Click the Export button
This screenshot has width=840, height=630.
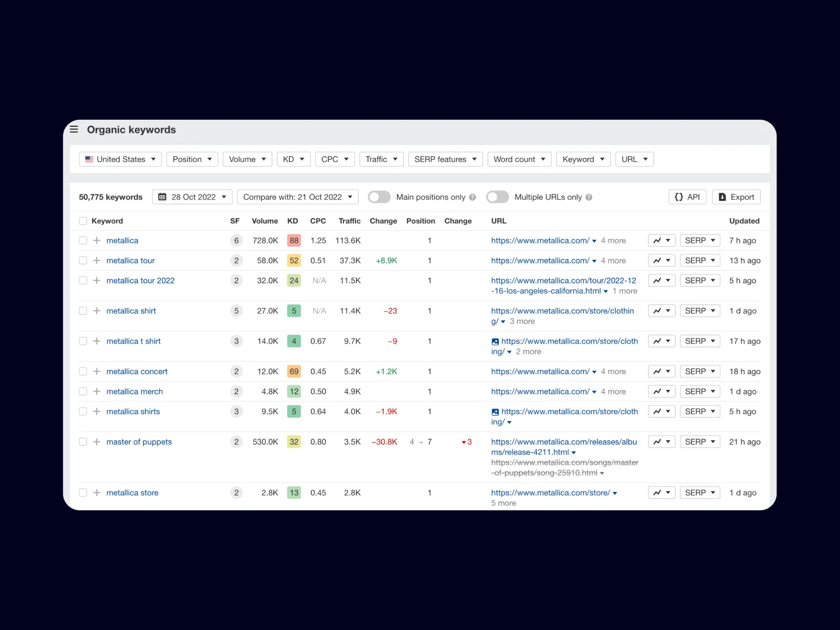coord(736,197)
